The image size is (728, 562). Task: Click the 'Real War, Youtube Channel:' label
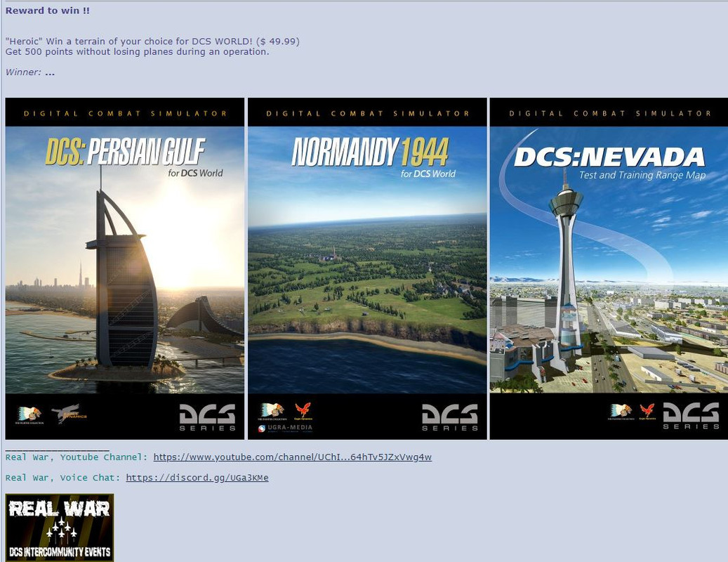pyautogui.click(x=76, y=457)
